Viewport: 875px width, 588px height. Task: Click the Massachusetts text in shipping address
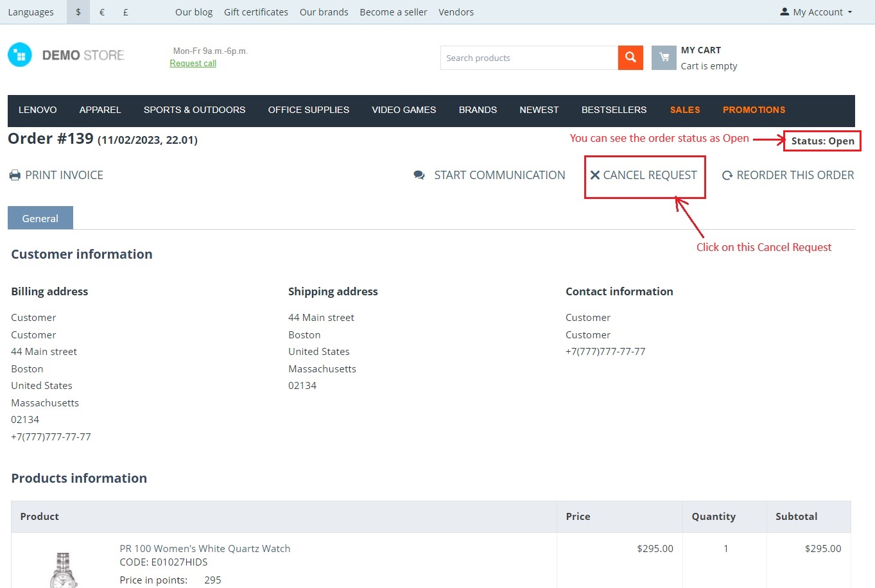click(x=322, y=368)
